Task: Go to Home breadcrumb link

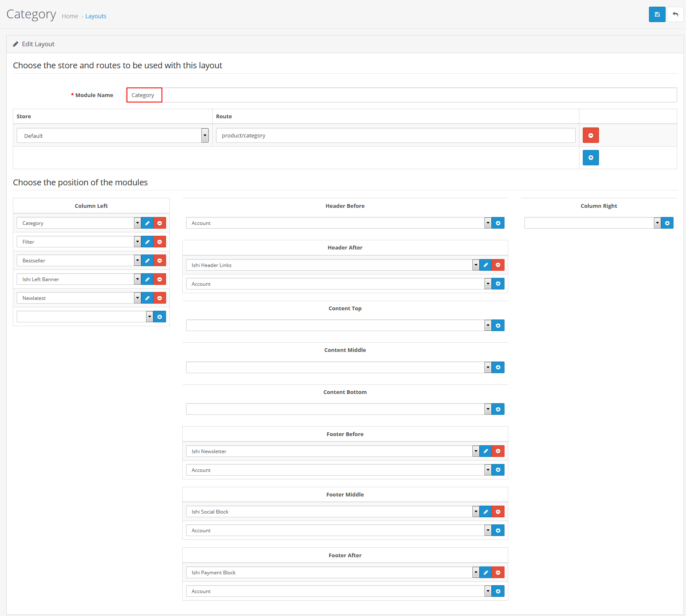Action: pyautogui.click(x=70, y=16)
